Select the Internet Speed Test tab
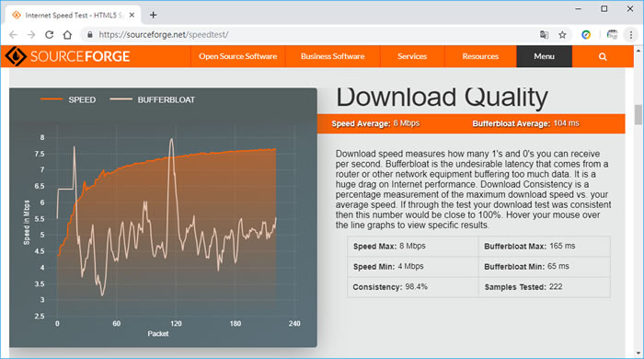Screen dimensions: 644x359 [73, 16]
